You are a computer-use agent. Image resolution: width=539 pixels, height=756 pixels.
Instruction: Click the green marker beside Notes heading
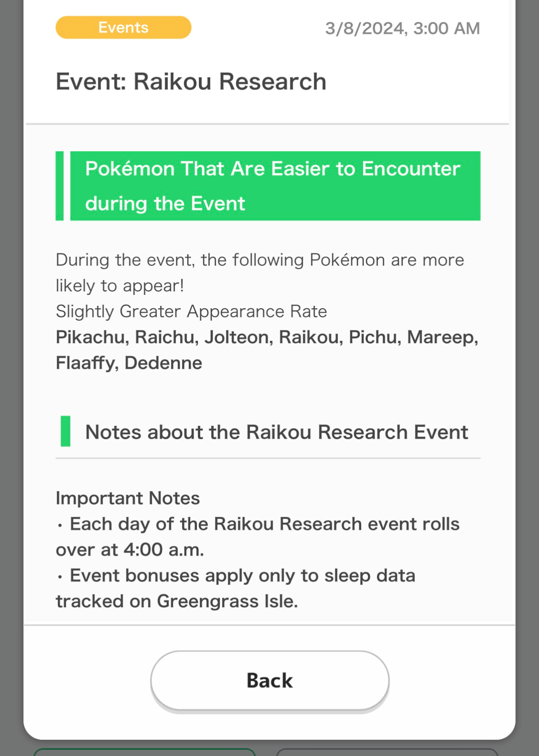point(66,431)
